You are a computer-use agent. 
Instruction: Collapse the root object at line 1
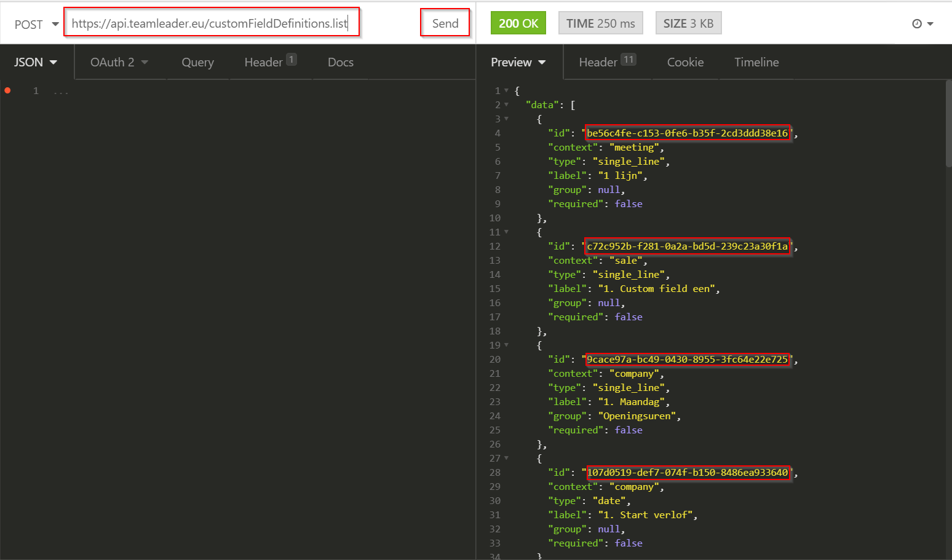[x=507, y=90]
